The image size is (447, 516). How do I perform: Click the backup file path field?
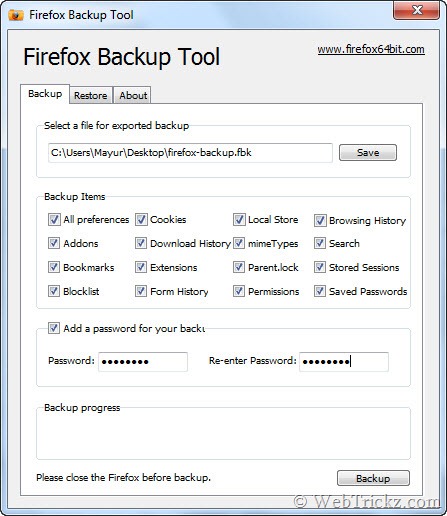pos(190,153)
